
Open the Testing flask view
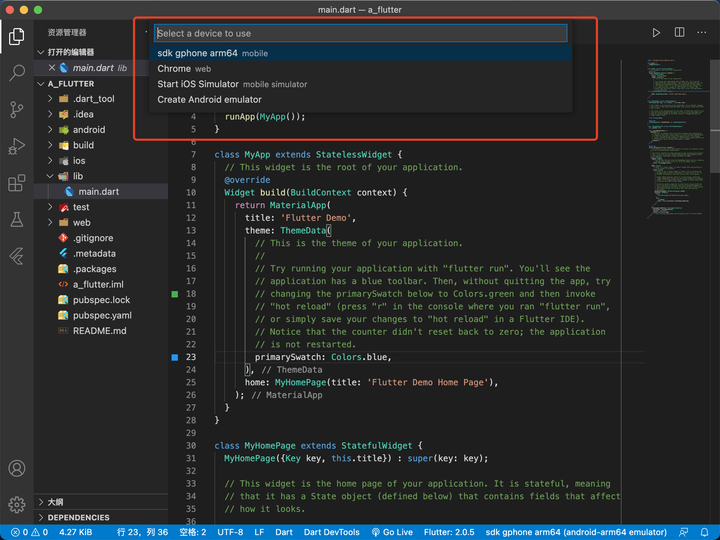click(17, 219)
